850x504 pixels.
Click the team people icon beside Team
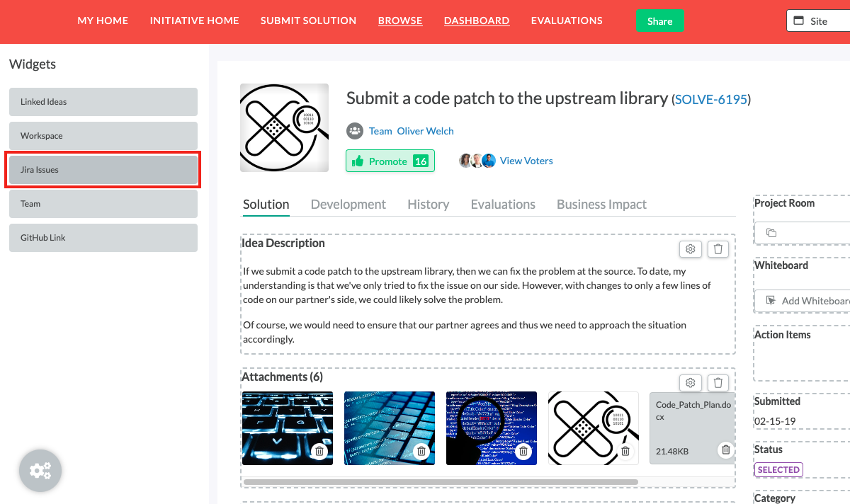coord(355,131)
